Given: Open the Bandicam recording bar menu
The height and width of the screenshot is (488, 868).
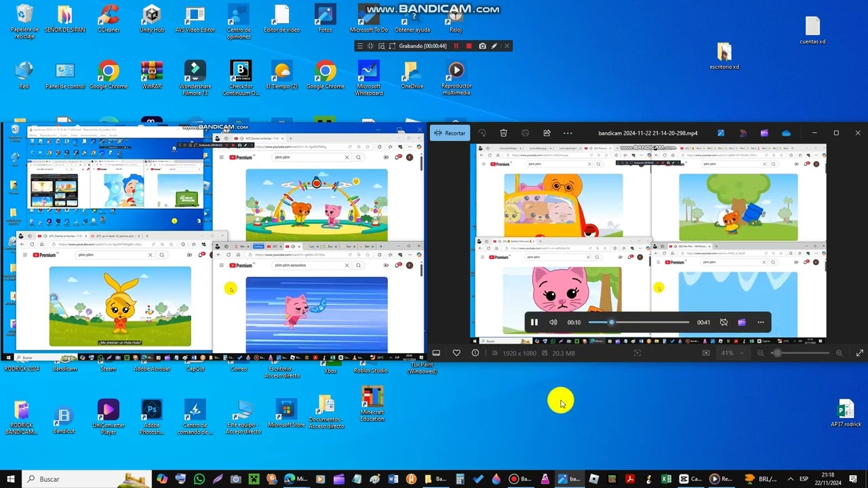Looking at the screenshot, I should coord(359,46).
